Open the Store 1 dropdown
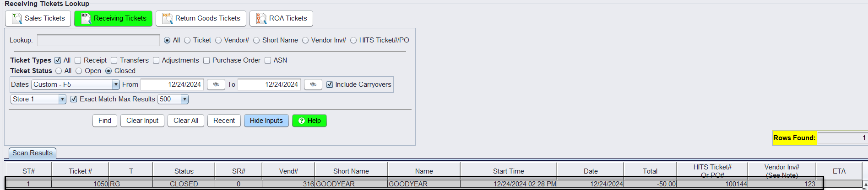The image size is (868, 190). coord(62,99)
